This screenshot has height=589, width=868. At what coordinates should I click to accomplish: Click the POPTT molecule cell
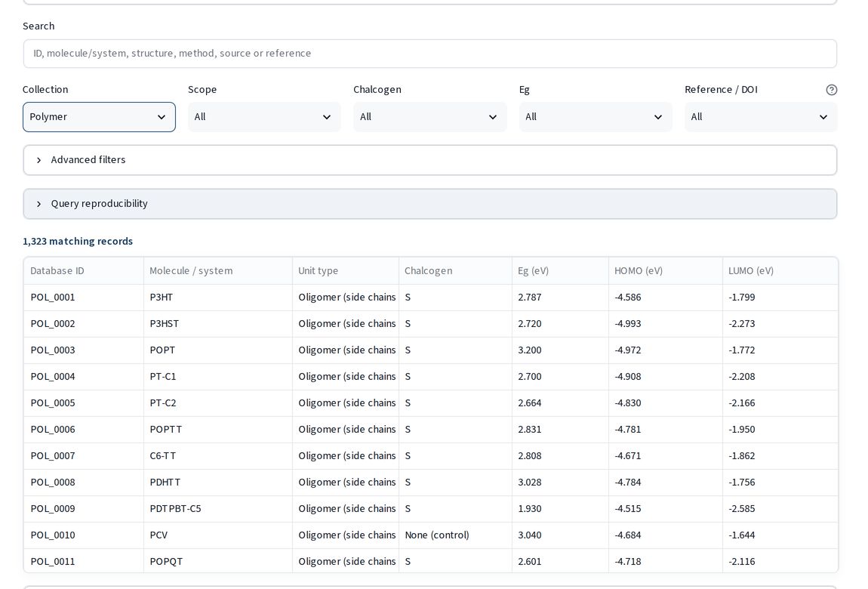[218, 430]
